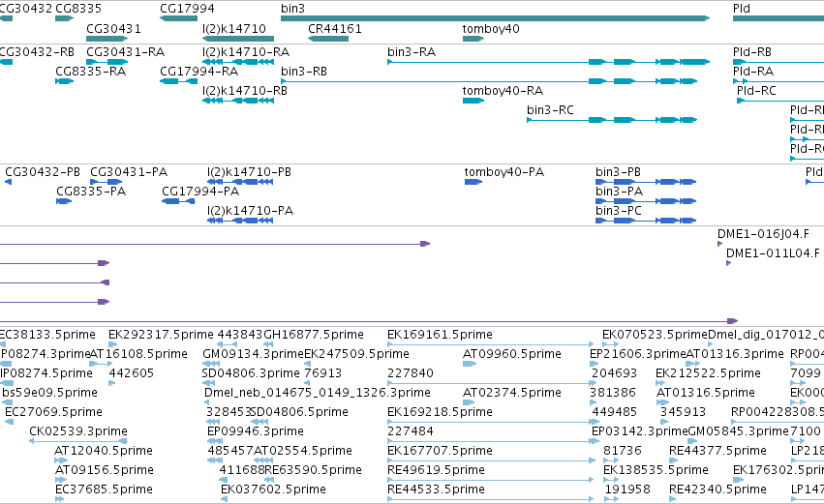
Task: Open the bin3-RB transcript
Action: (489, 81)
